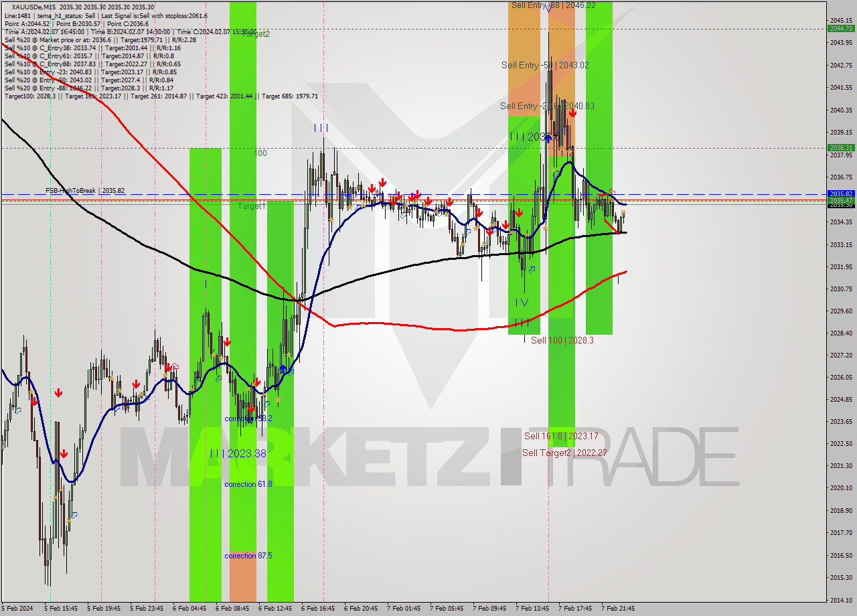Select the 'Sell 100 | 2028.3' label
The width and height of the screenshot is (857, 616).
click(562, 340)
